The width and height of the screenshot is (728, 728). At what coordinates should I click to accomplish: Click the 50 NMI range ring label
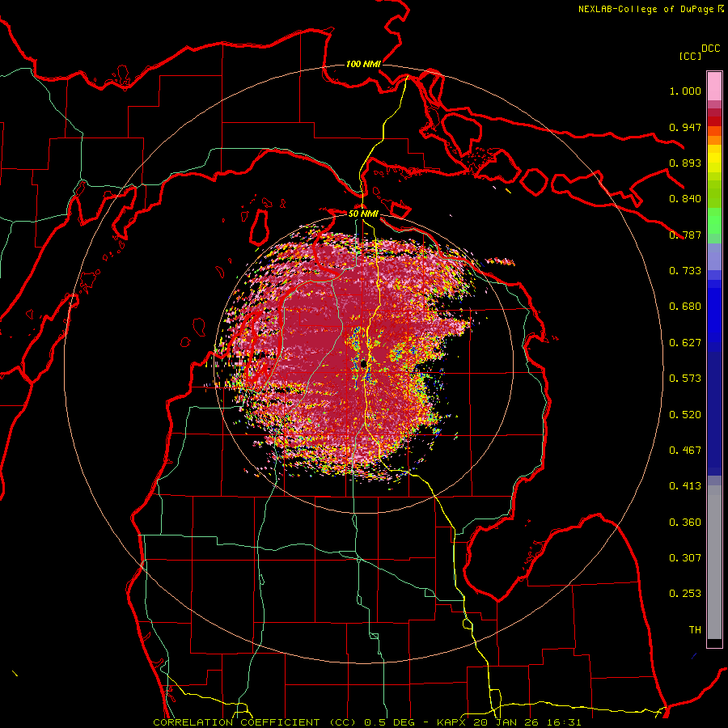point(363,214)
